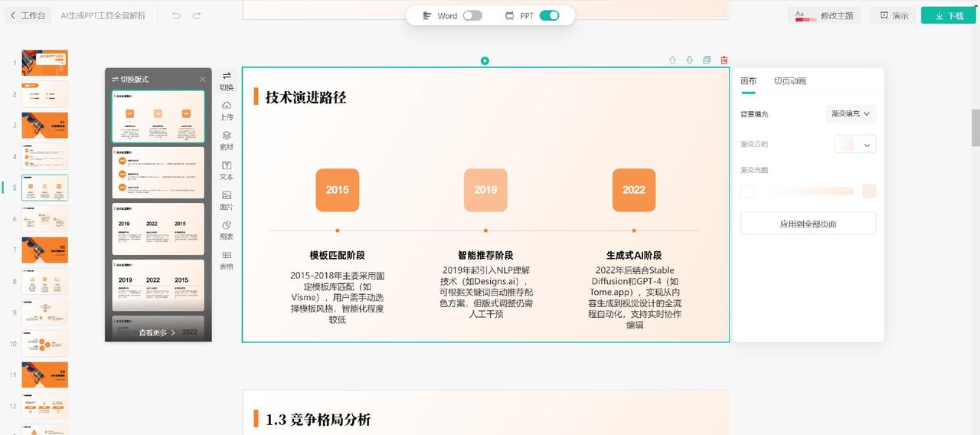Open the 上传 upload tool
The image size is (980, 435).
[x=227, y=110]
